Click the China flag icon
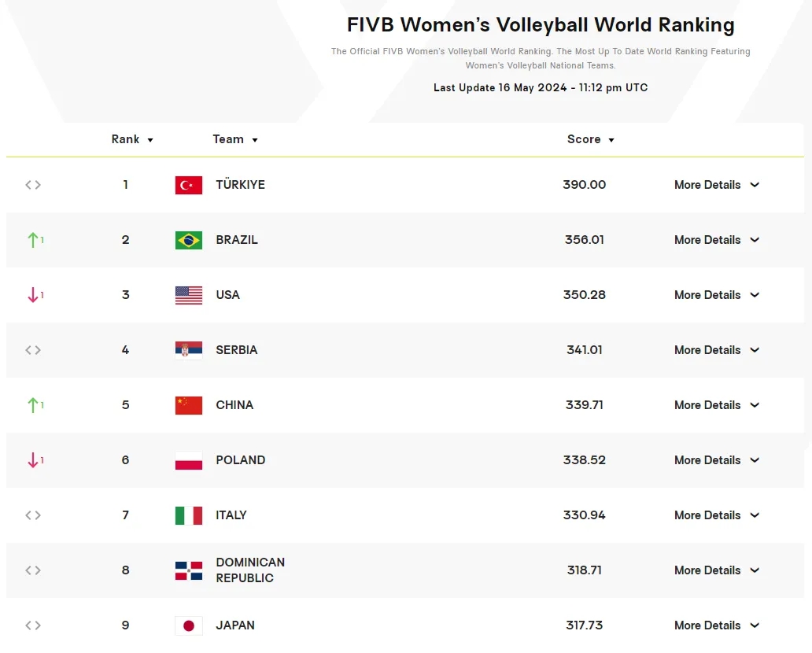 189,405
